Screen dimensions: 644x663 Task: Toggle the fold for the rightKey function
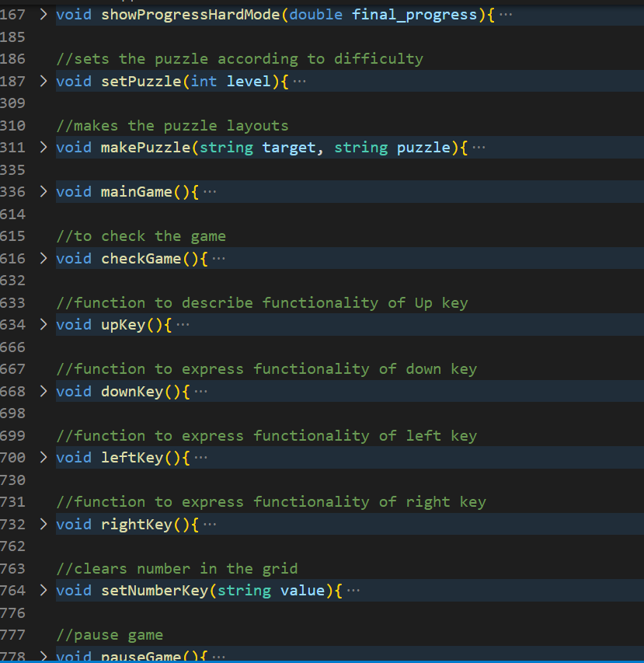point(43,525)
